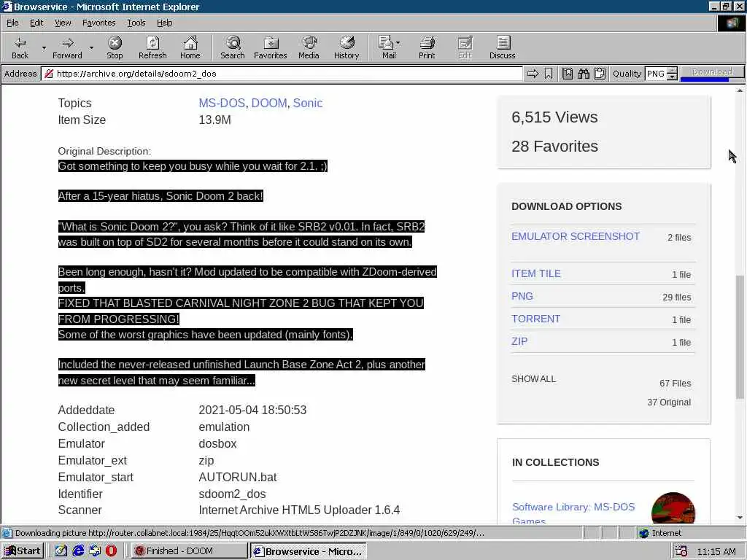This screenshot has width=747, height=560.
Task: Launch Opera from Quick Launch
Action: click(111, 551)
